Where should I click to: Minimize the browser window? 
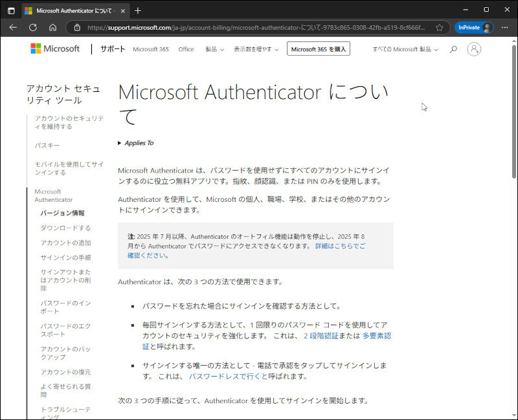[466, 10]
